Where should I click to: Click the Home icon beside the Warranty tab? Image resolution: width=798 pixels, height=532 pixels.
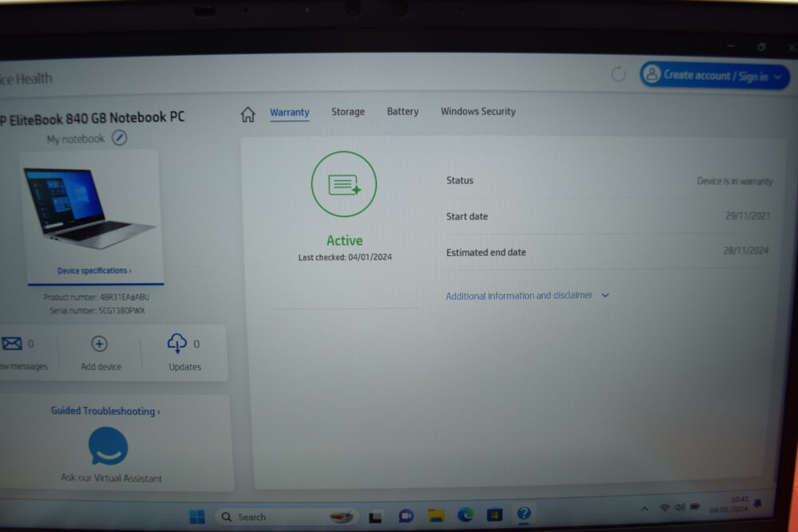pos(248,114)
